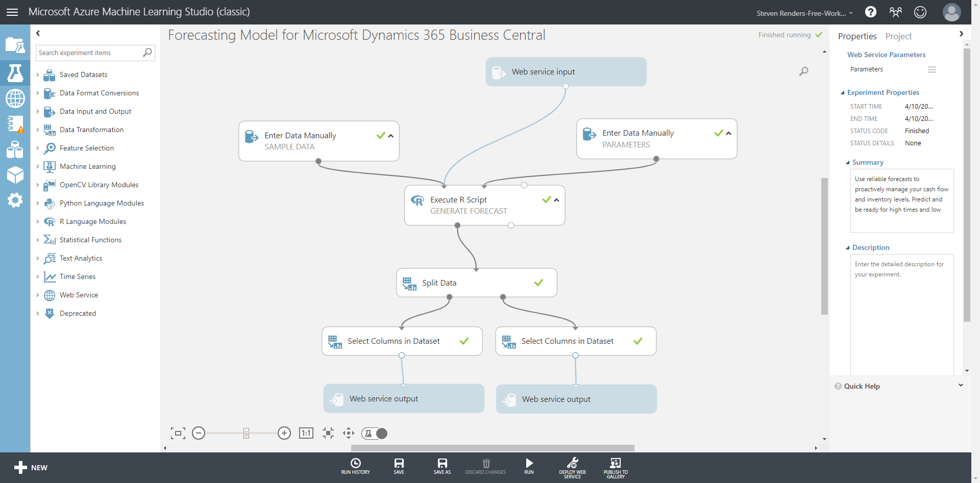Toggle the experiment/web service view switch
Viewport: 980px width, 483px height.
pyautogui.click(x=375, y=433)
